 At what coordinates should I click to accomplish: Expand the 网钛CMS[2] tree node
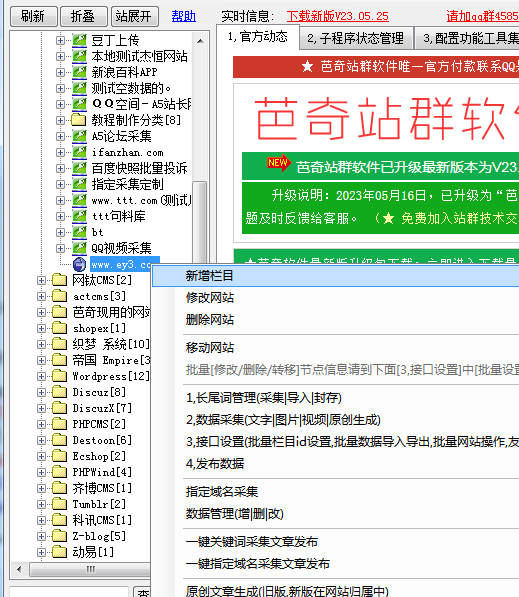click(41, 280)
